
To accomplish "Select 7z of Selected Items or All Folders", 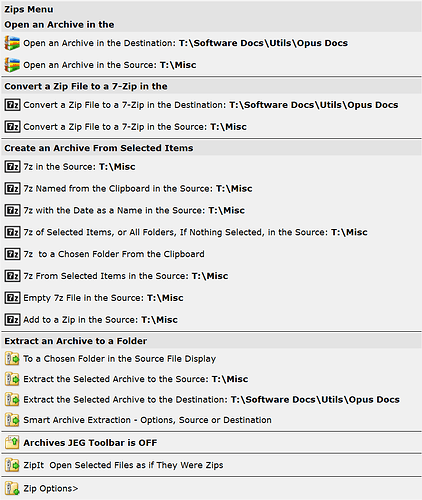I will point(211,232).
